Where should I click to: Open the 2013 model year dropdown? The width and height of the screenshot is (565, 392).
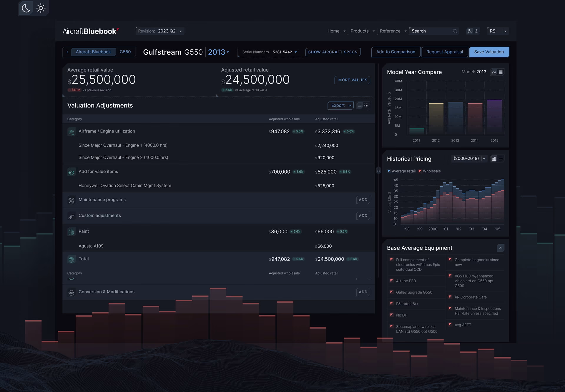click(x=218, y=52)
